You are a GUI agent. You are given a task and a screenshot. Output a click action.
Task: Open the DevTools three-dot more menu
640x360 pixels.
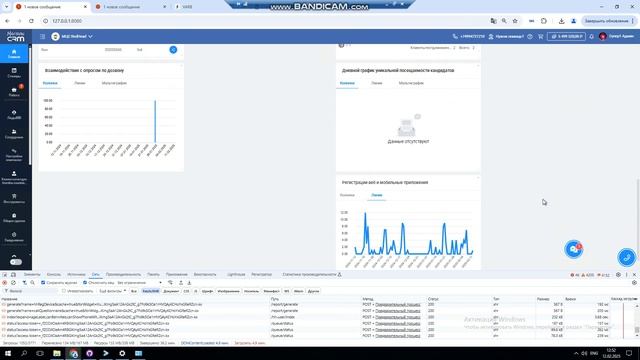(x=627, y=275)
